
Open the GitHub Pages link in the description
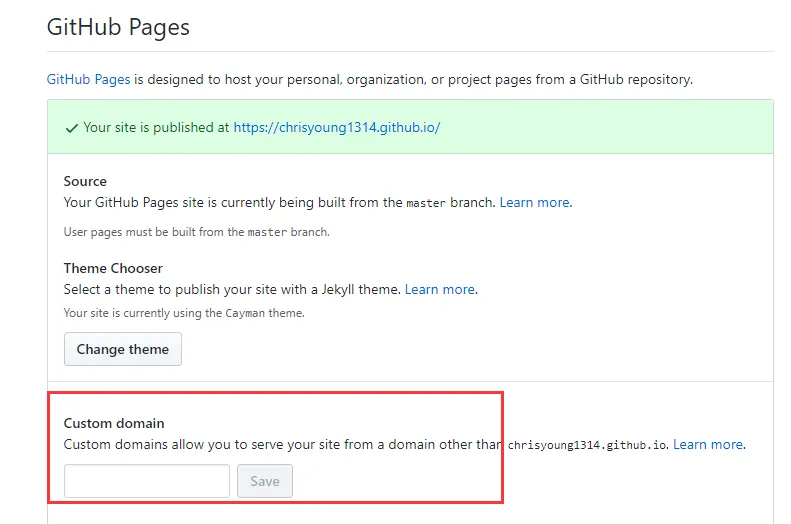(88, 78)
